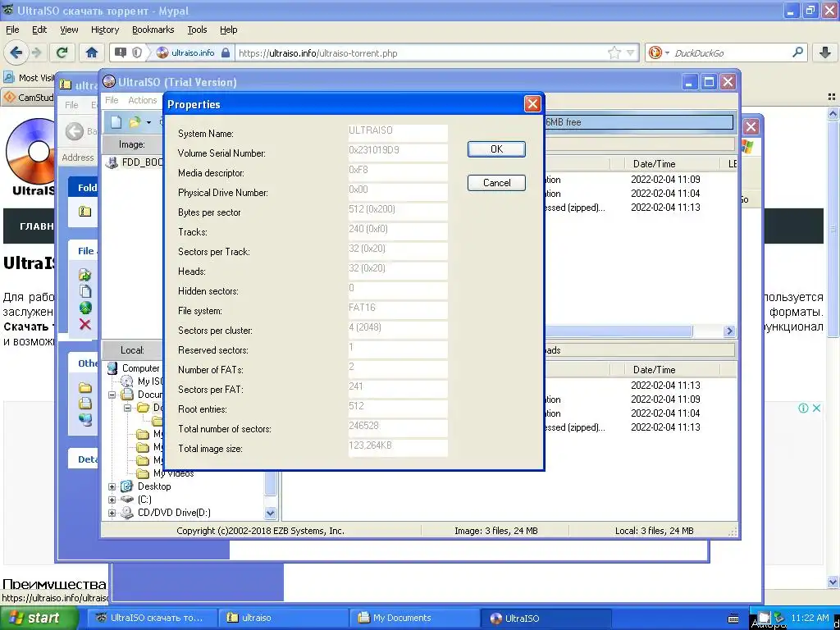Go forward in Mypal browser

pos(36,52)
